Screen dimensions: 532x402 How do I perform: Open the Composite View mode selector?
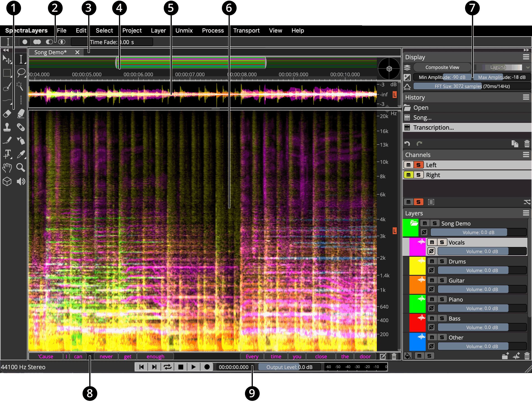(x=442, y=67)
